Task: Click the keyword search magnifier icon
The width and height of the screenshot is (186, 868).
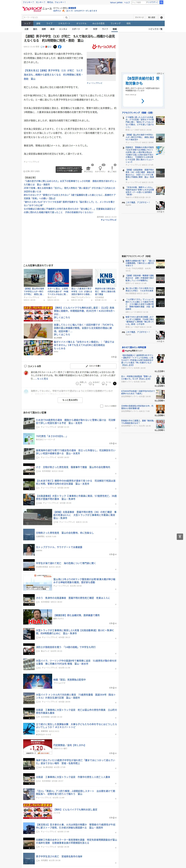Action: point(66,17)
